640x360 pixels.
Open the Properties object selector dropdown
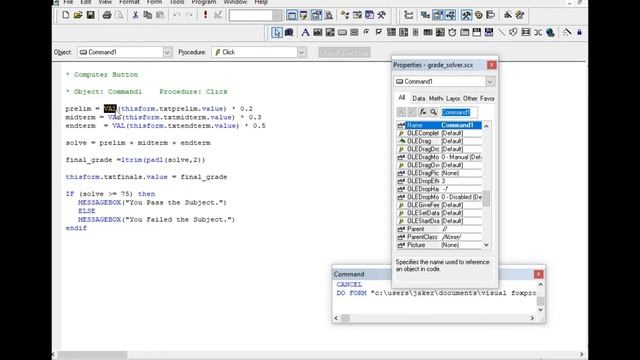coord(490,82)
